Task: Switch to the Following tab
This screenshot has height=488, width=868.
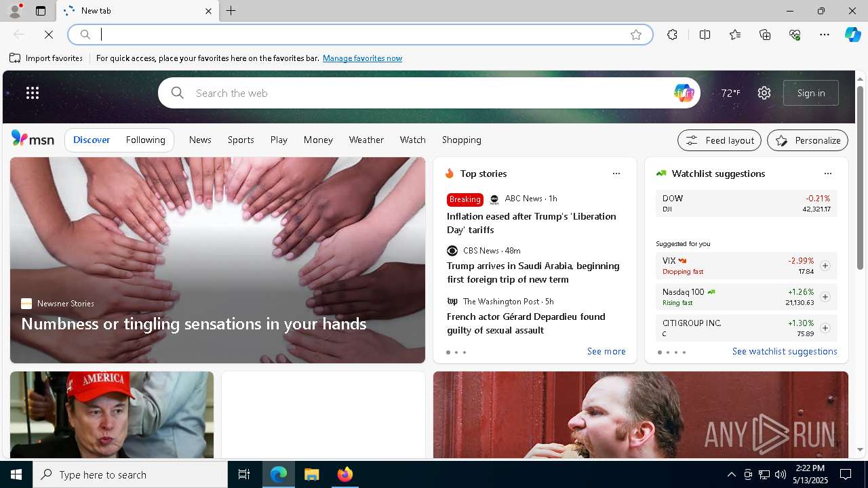Action: pos(145,140)
